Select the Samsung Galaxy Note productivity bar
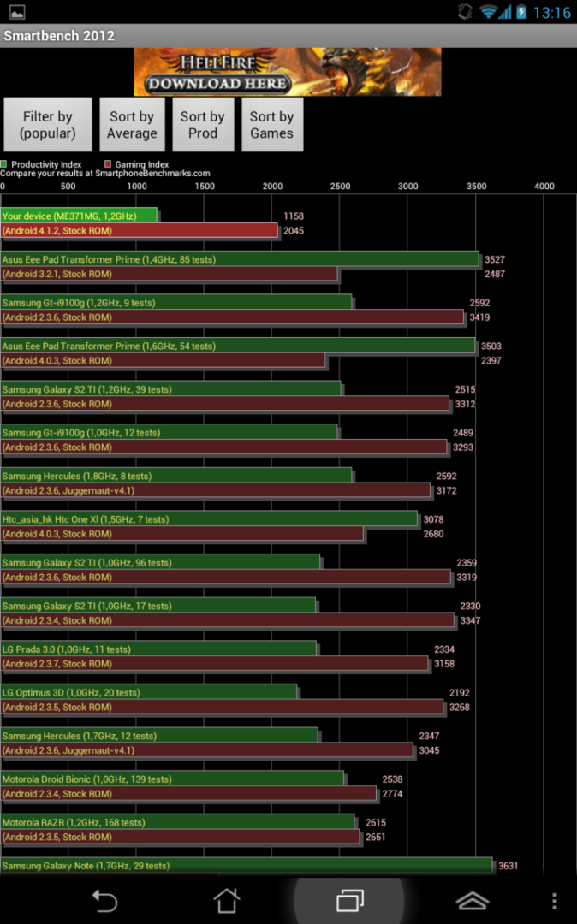Image resolution: width=577 pixels, height=924 pixels. click(247, 865)
